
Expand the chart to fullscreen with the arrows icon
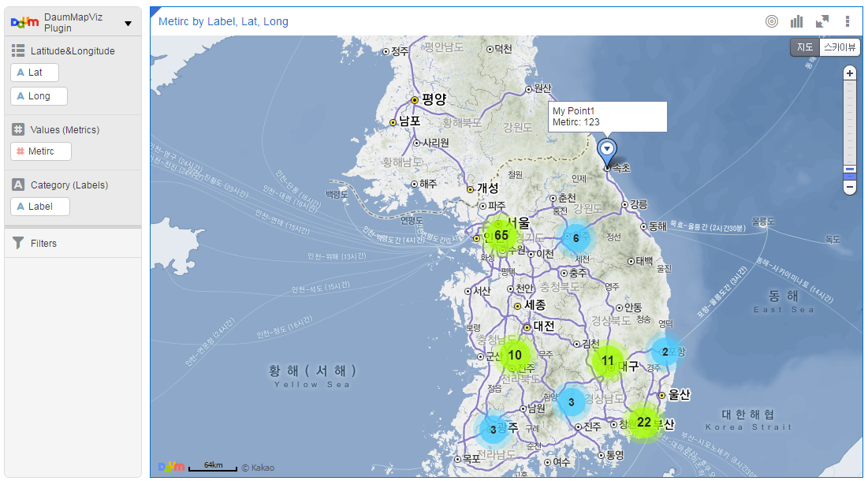coord(822,21)
